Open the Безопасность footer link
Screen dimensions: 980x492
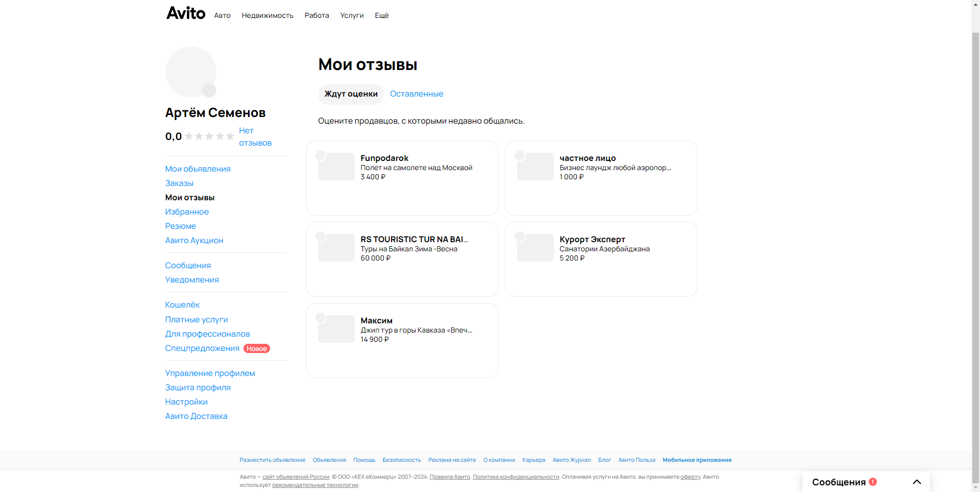tap(402, 460)
